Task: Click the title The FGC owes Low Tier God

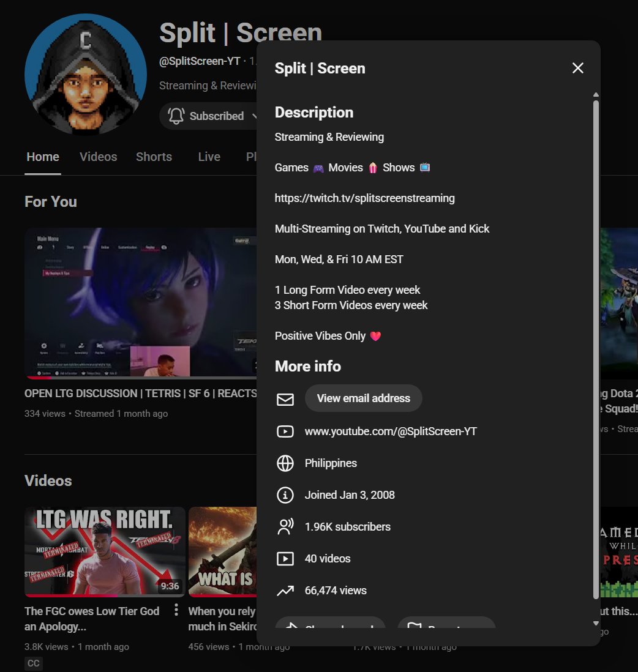Action: coord(92,618)
